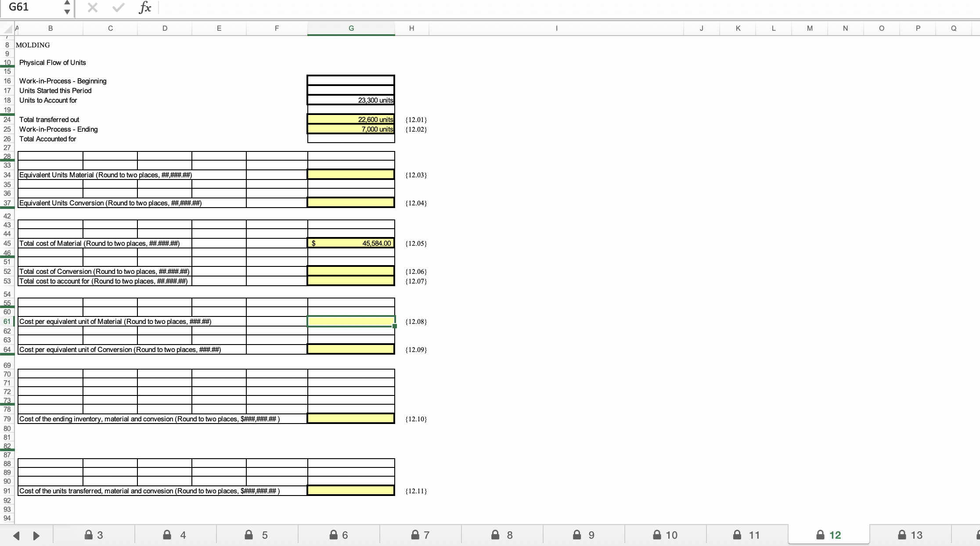Switch to locked sheet tab 11
Screen dimensions: 980x546
click(747, 535)
